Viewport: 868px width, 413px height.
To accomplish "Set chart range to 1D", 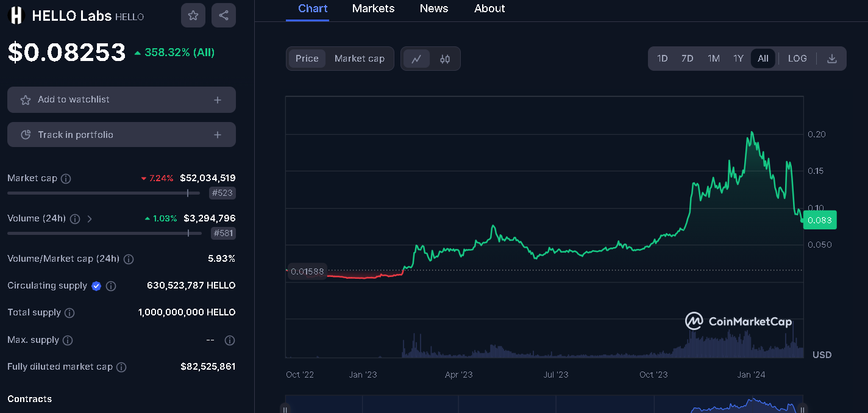I will tap(663, 59).
